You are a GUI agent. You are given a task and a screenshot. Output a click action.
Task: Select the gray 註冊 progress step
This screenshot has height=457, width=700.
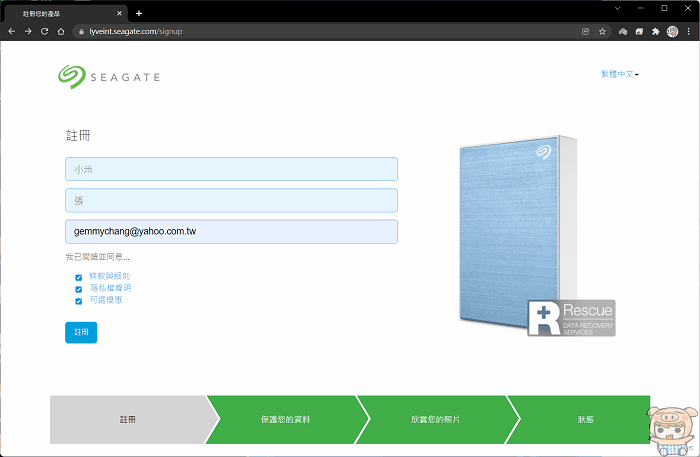128,420
